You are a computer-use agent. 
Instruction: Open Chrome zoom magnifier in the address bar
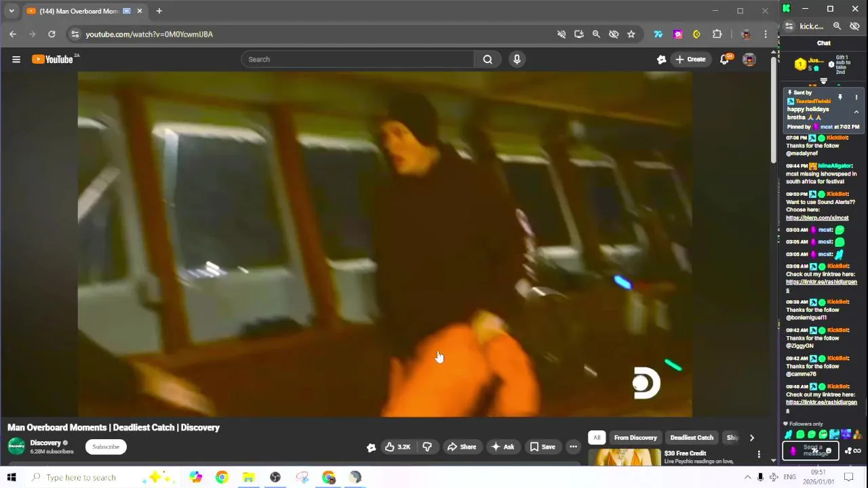click(596, 34)
